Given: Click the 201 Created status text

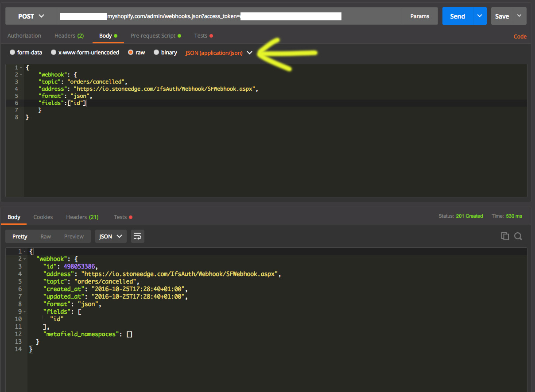Looking at the screenshot, I should (x=469, y=216).
